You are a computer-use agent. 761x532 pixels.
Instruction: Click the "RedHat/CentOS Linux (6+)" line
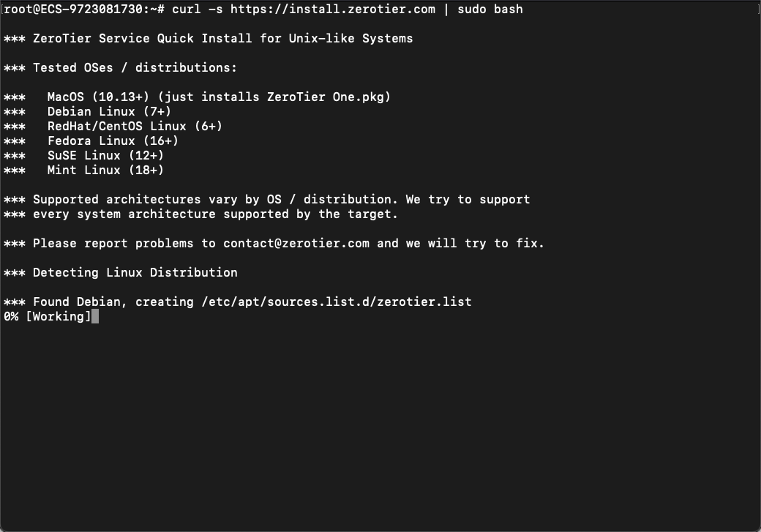(x=135, y=127)
